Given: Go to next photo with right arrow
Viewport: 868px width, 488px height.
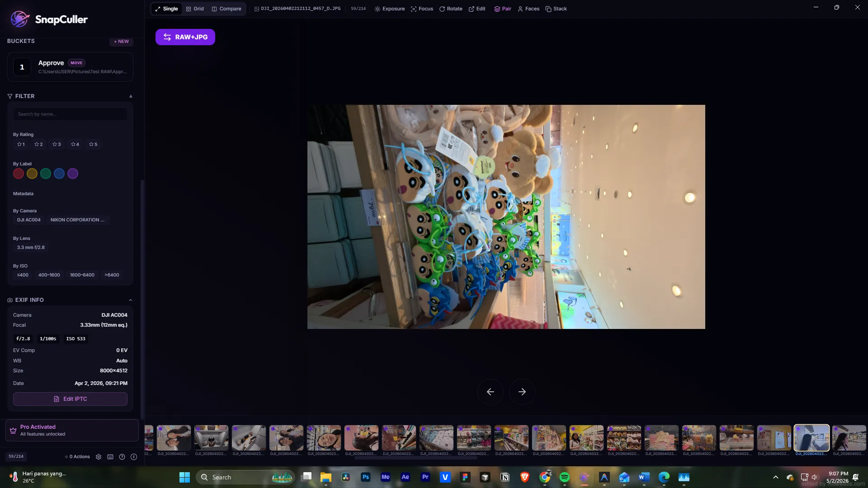Looking at the screenshot, I should pos(522,392).
